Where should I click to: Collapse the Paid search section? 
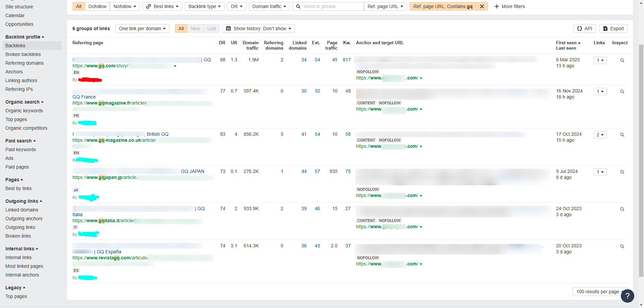tap(20, 141)
